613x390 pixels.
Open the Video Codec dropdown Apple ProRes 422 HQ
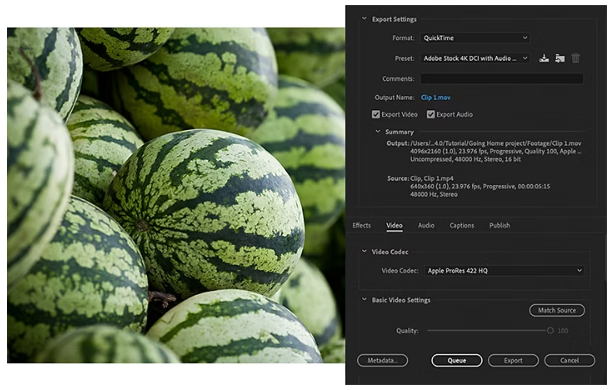coord(504,271)
